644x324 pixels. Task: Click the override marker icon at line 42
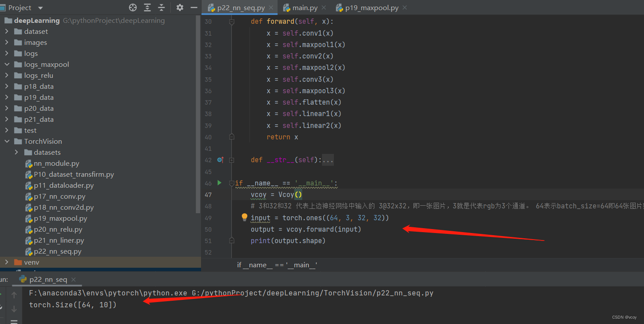tap(220, 160)
